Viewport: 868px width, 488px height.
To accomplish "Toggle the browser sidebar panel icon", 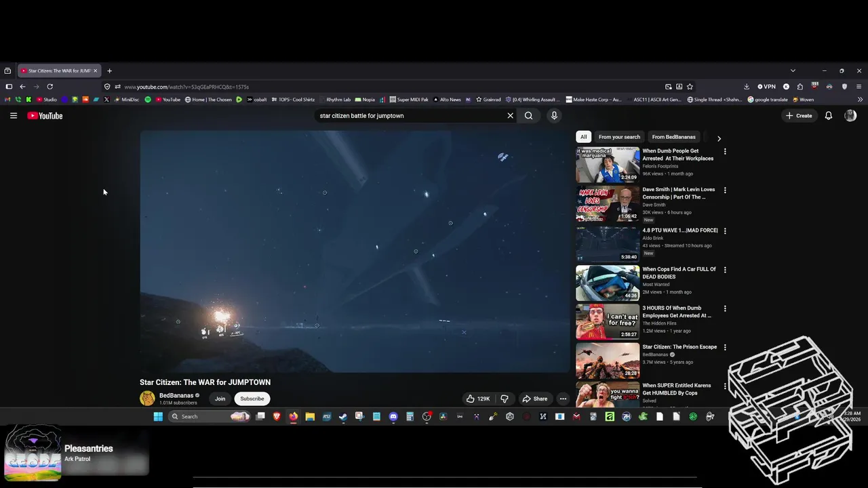I will (9, 87).
